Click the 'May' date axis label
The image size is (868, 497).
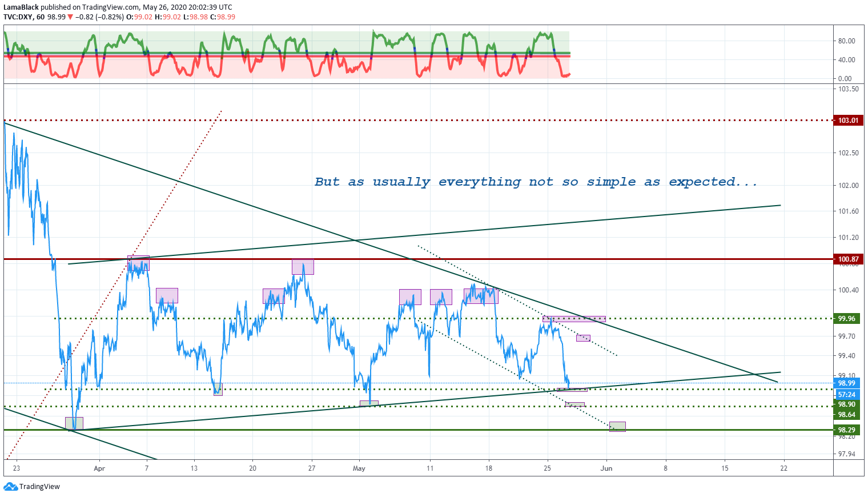[x=359, y=468]
